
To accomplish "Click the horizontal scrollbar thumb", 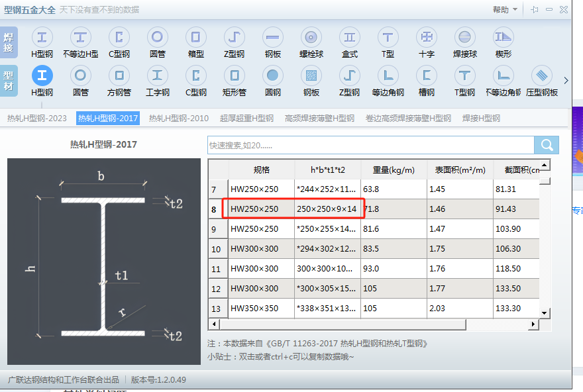I will coord(343,324).
